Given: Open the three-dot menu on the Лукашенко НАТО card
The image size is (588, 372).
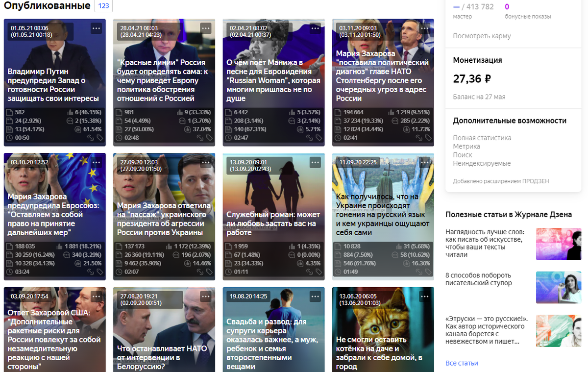Looking at the screenshot, I should pos(206,297).
